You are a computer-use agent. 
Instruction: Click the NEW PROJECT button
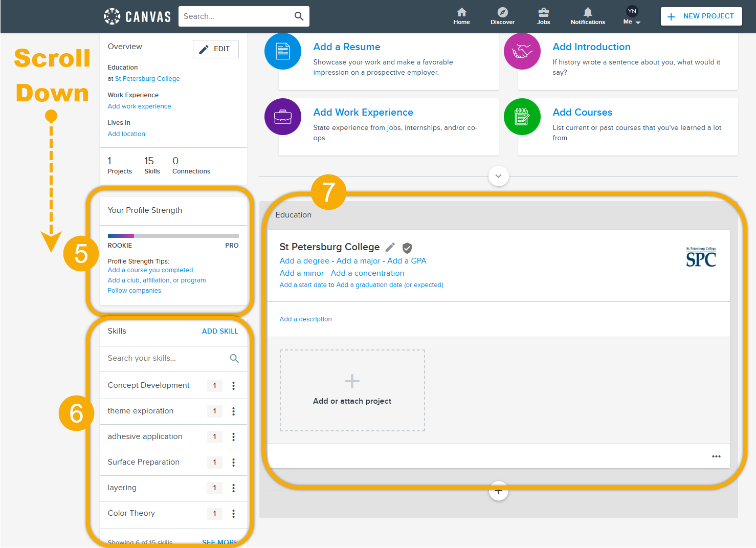[x=701, y=16]
